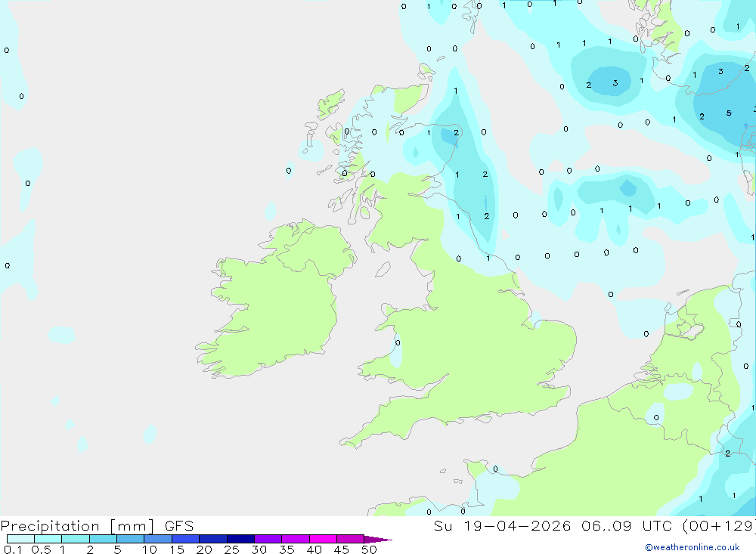Click the '0.1' legend scale number

point(13,549)
